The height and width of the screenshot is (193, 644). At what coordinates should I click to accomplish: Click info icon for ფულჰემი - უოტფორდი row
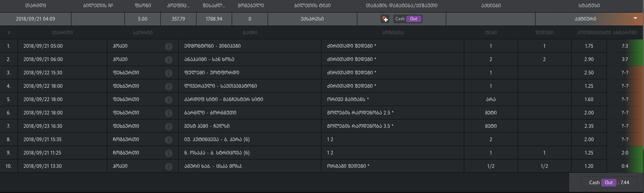168,73
